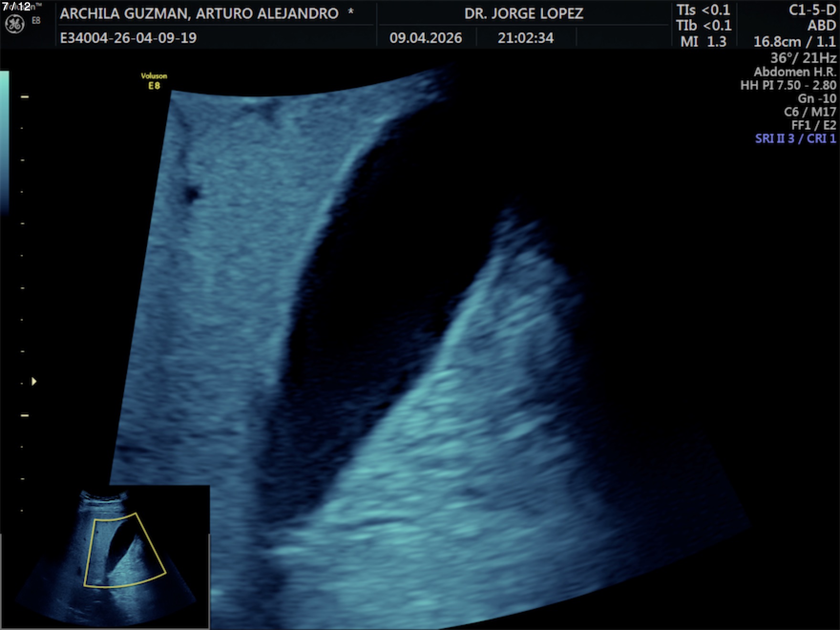Viewport: 840px width, 630px height.
Task: Click the lower large depth scale tick
Action: tap(25, 416)
